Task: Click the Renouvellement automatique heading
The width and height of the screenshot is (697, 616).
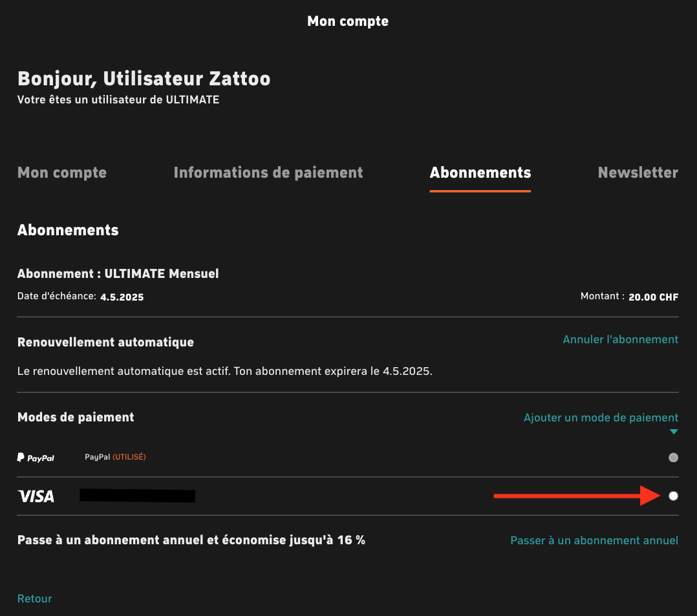Action: pyautogui.click(x=105, y=342)
